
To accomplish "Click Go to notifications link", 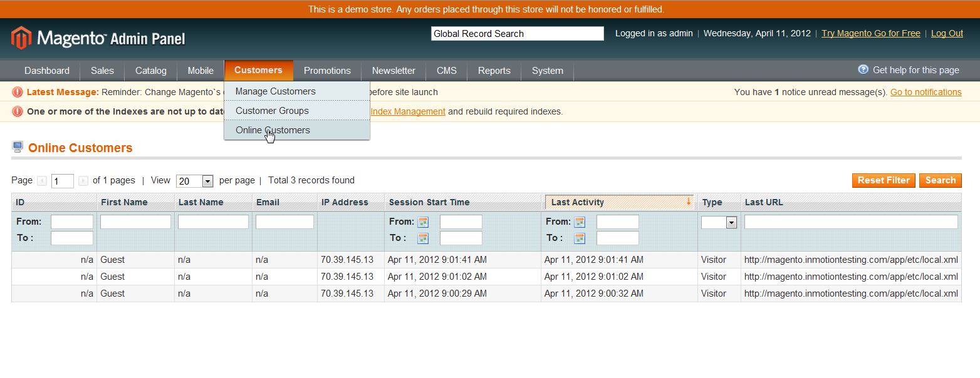I will 926,92.
